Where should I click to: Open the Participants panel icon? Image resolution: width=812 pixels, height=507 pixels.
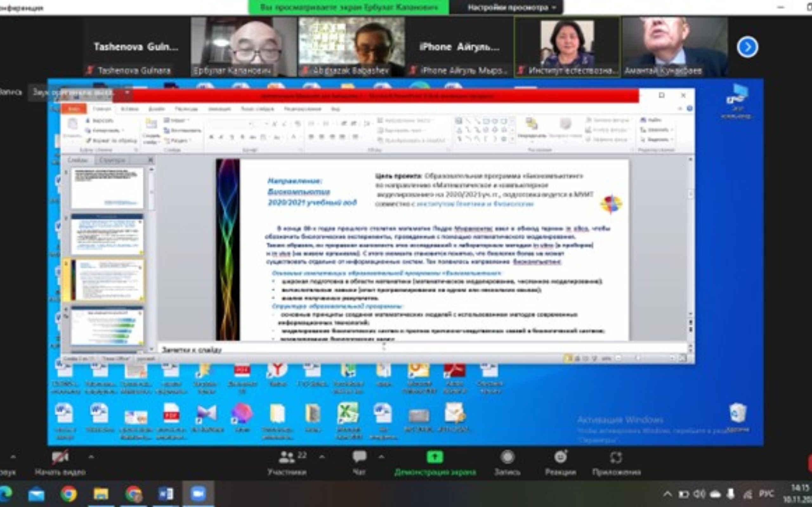tap(287, 457)
